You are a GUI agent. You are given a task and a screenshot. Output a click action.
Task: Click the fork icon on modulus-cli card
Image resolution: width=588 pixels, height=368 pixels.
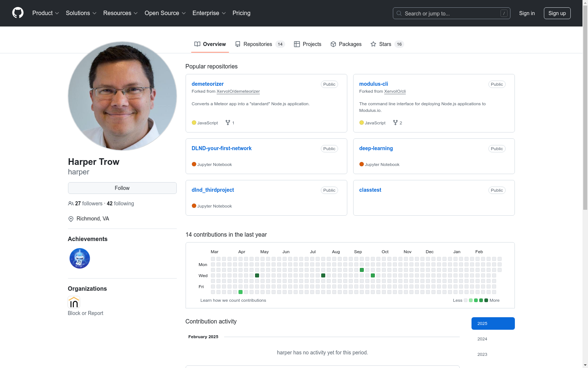coord(395,123)
